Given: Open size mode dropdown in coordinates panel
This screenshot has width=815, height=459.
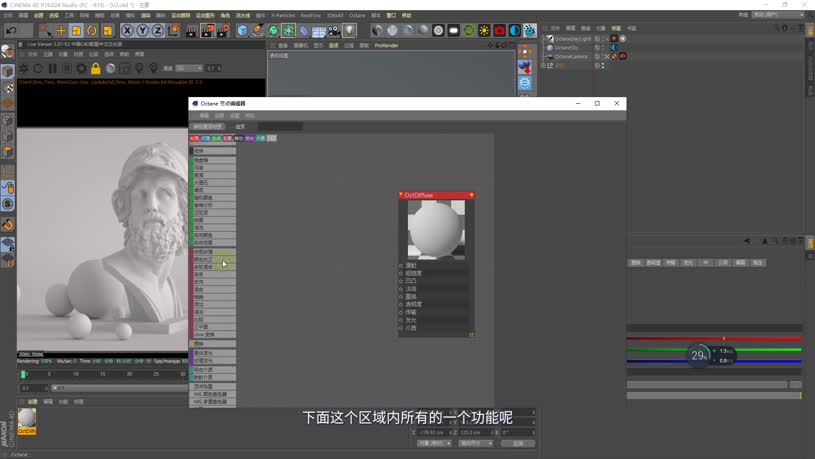Looking at the screenshot, I should [x=476, y=443].
